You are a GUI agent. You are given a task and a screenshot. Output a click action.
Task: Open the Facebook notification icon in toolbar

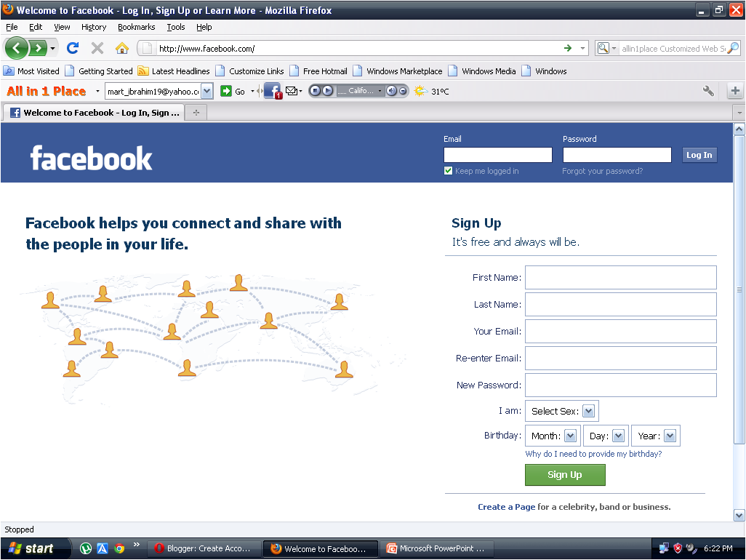click(273, 91)
